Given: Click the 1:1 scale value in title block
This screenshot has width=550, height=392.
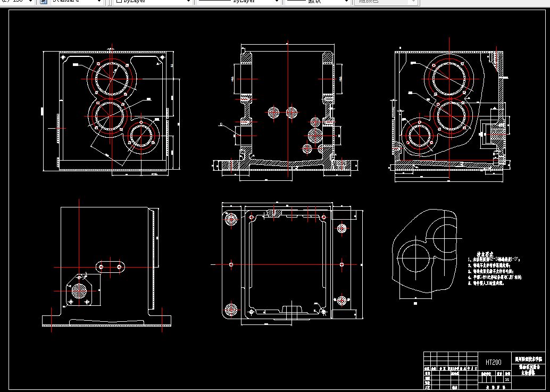Looking at the screenshot, I should [507, 379].
